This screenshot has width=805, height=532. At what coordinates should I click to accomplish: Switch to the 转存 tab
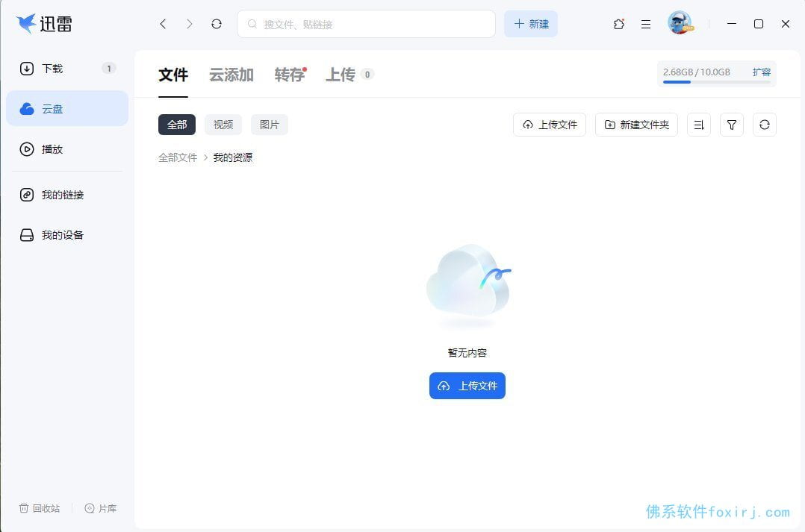point(290,75)
